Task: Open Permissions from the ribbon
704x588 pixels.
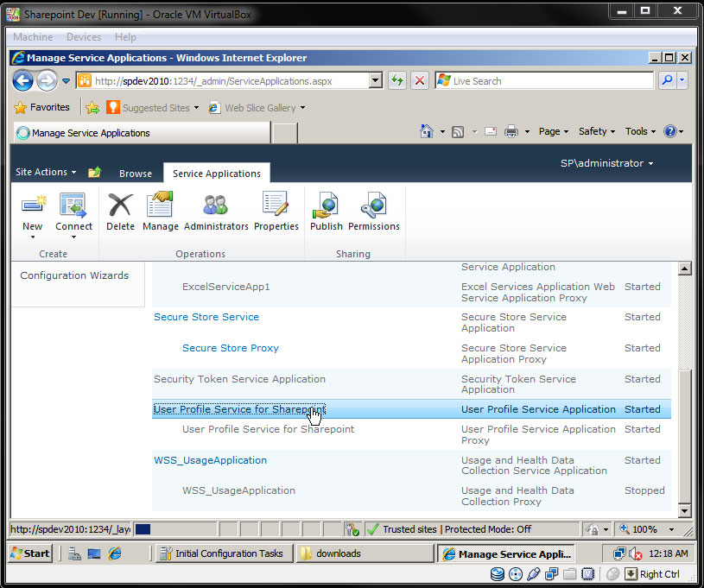Action: pos(373,205)
